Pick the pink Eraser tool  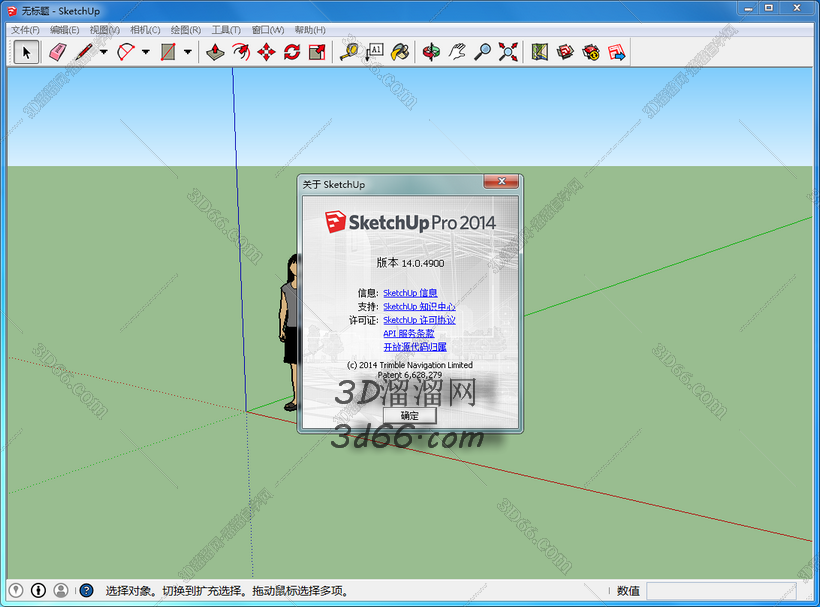58,52
